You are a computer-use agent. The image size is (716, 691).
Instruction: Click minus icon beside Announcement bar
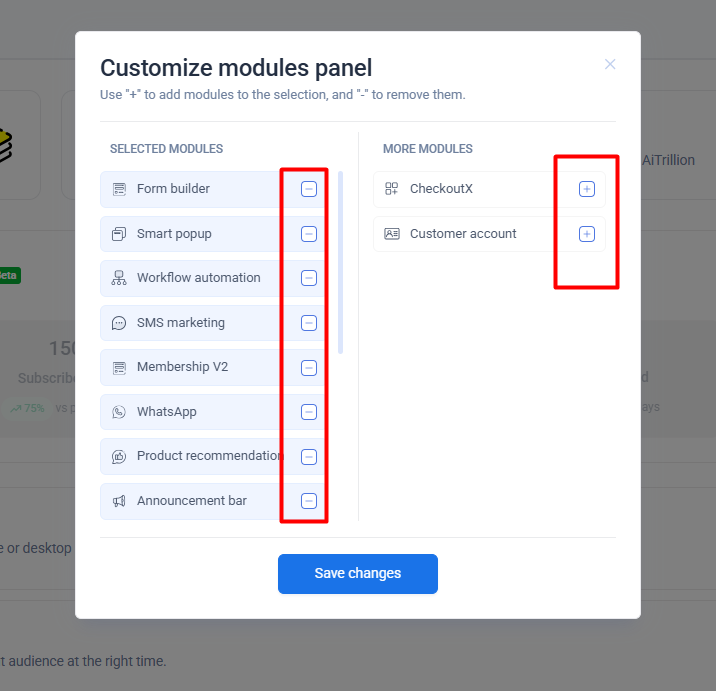pyautogui.click(x=309, y=501)
